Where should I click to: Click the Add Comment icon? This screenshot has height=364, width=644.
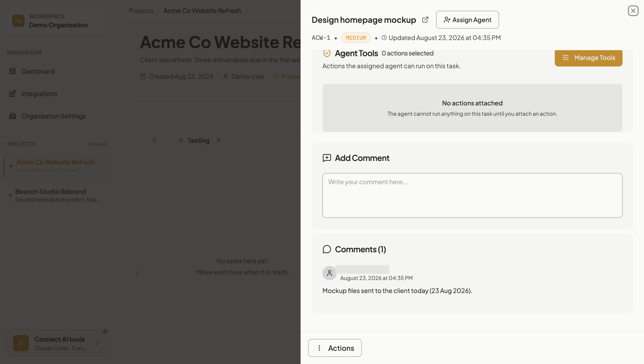coord(327,158)
